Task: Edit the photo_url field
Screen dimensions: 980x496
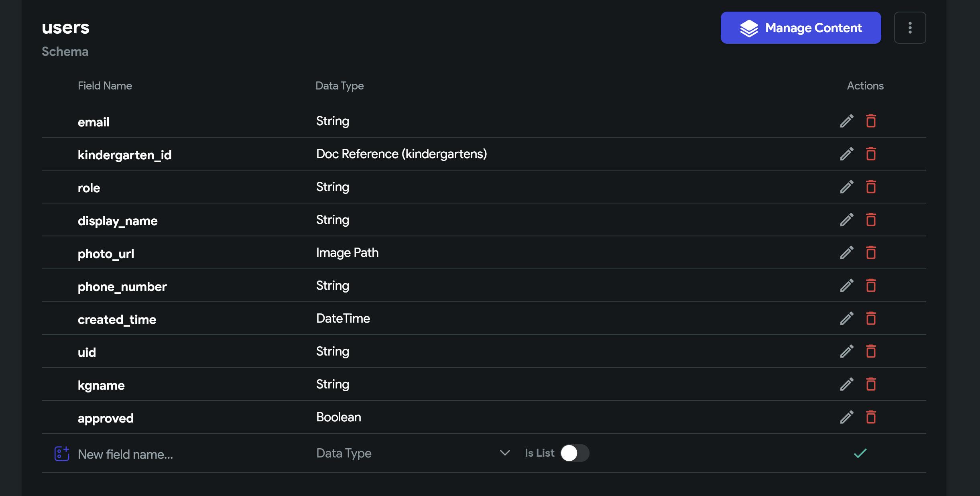Action: click(x=846, y=253)
